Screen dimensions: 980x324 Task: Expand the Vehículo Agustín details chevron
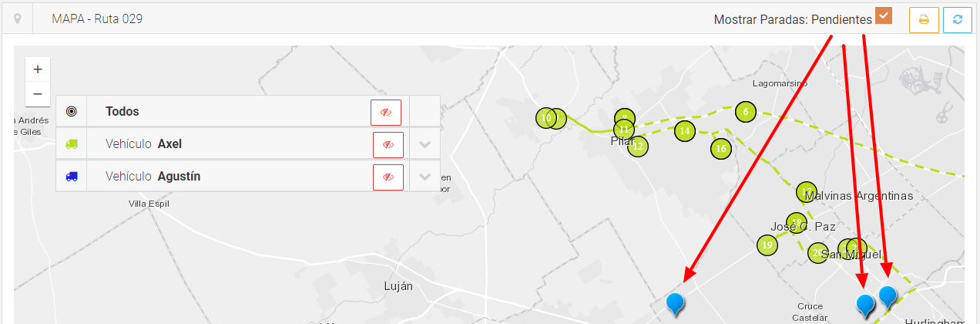point(425,177)
